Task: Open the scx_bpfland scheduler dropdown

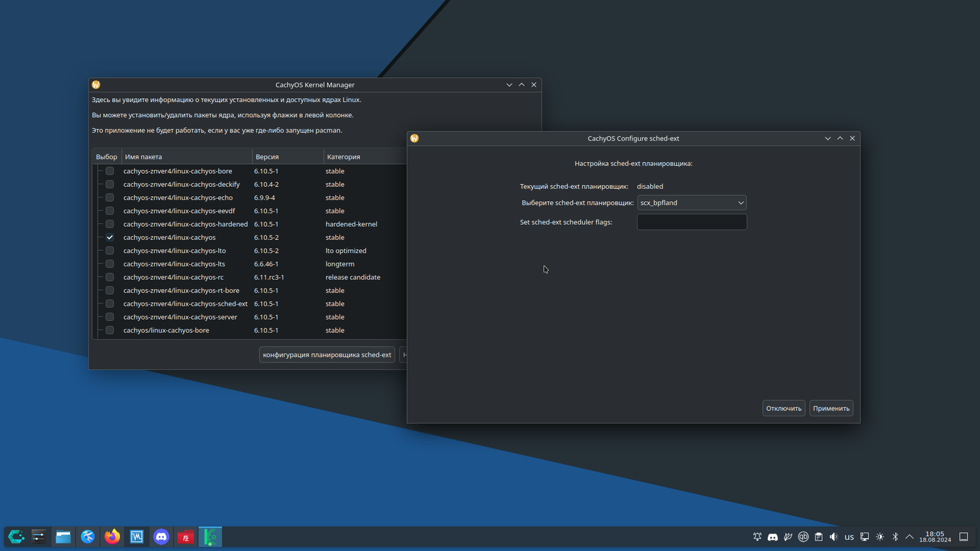Action: 692,203
